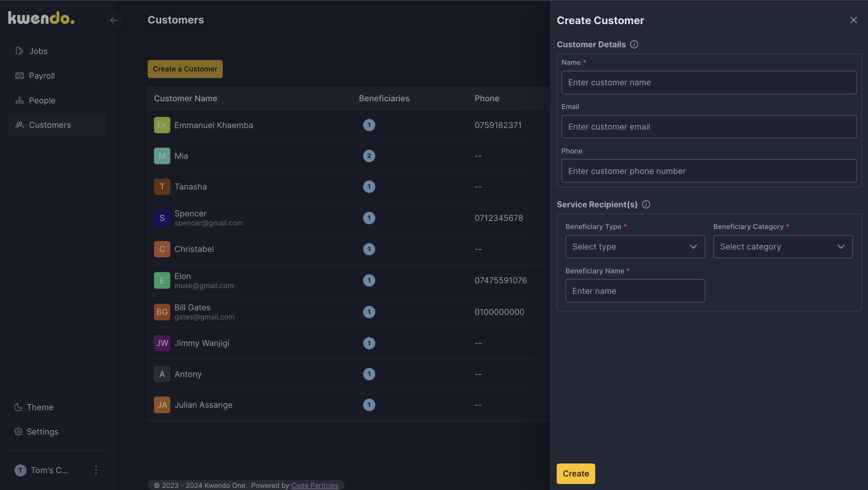Click the yellow Create button
This screenshot has height=490, width=868.
click(x=576, y=473)
